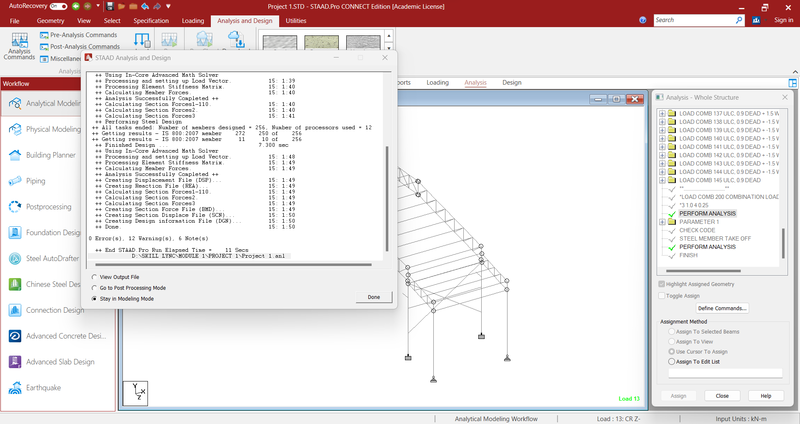Switch to Physical Modeling workflow
This screenshot has height=424, width=800.
tap(45, 129)
